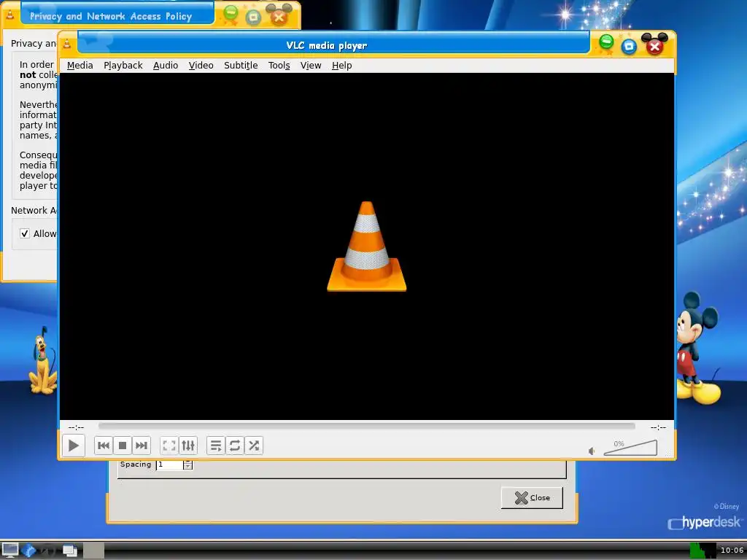Toggle loop repeat mode
Screen dimensions: 747x560
tap(235, 446)
